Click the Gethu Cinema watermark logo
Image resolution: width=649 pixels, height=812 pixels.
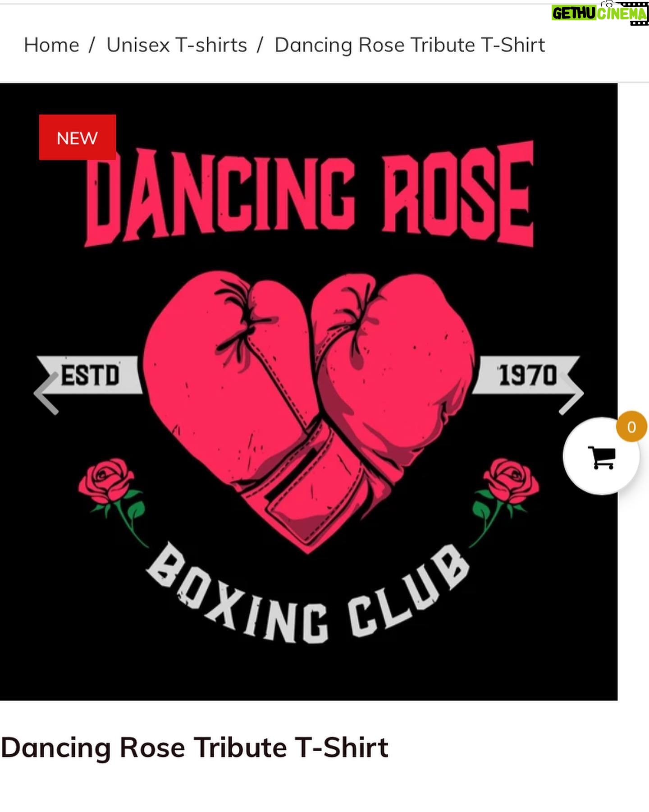(x=600, y=13)
